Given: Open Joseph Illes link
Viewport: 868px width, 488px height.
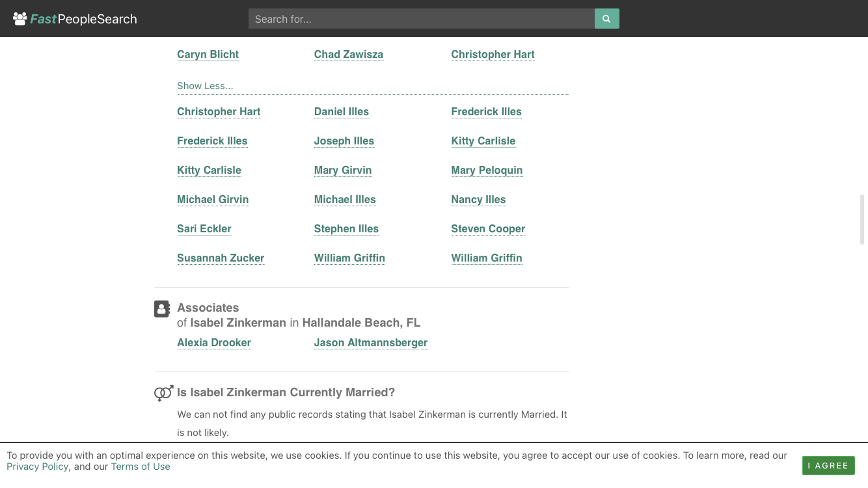Looking at the screenshot, I should 344,141.
